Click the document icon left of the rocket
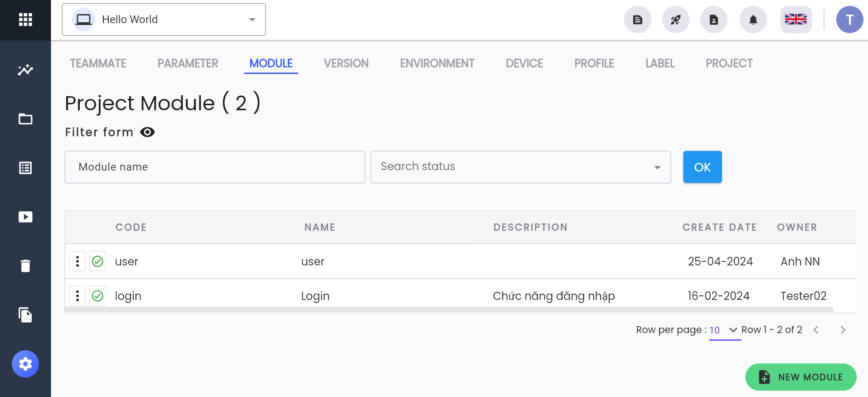The height and width of the screenshot is (397, 868). [638, 20]
